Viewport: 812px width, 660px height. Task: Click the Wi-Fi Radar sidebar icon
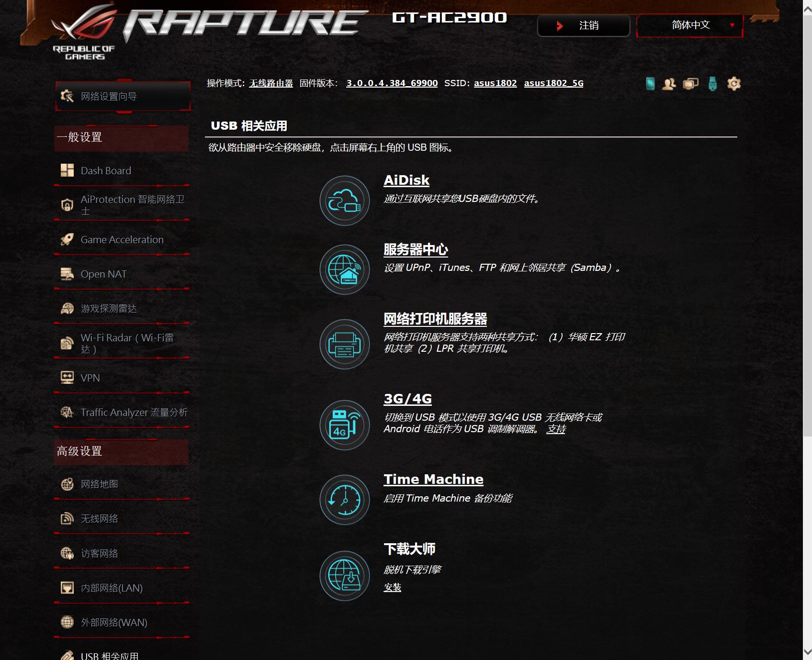(x=67, y=343)
